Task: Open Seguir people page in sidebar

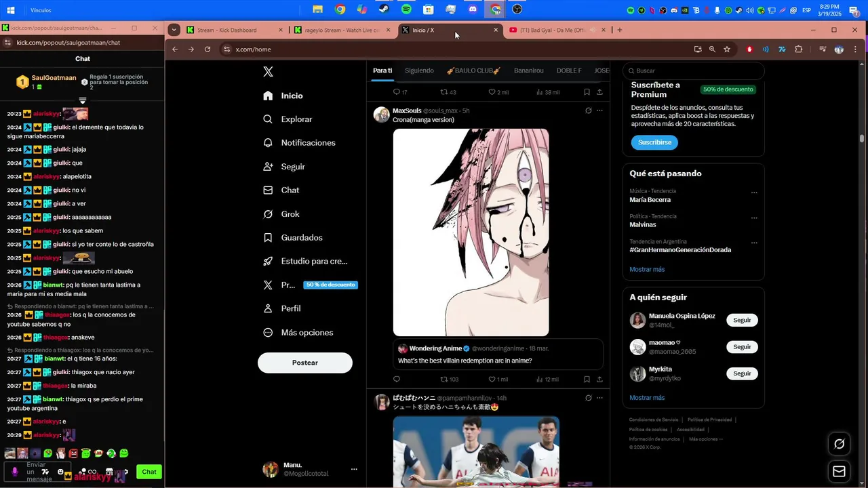Action: 284,167
